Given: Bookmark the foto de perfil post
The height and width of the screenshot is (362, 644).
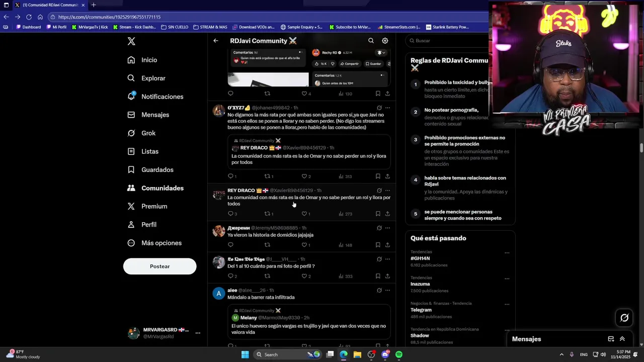Looking at the screenshot, I should pos(378,276).
